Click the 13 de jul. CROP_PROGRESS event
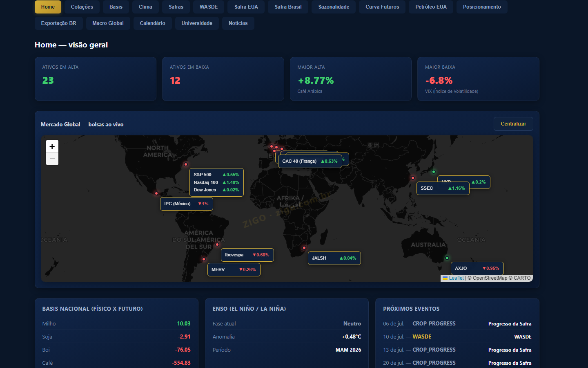This screenshot has height=368, width=588. point(457,350)
